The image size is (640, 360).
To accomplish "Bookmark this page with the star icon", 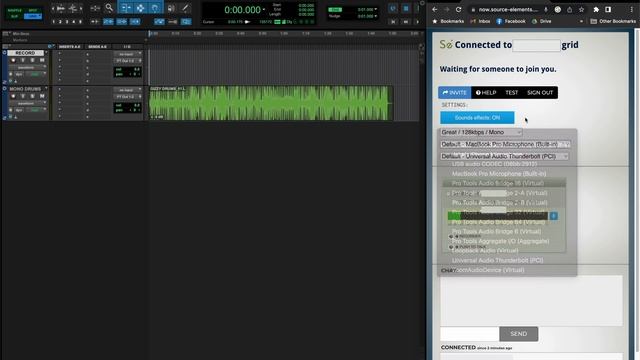I will tap(581, 9).
